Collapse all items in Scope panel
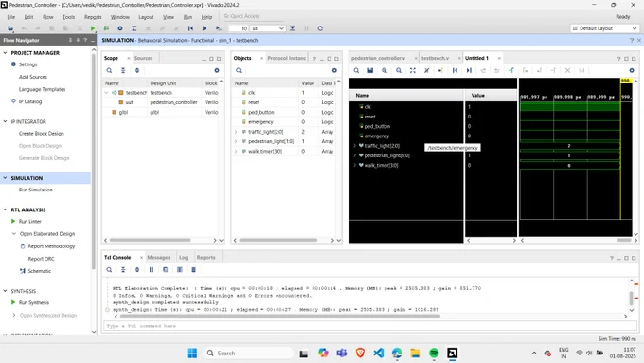644x363 pixels. coord(123,70)
